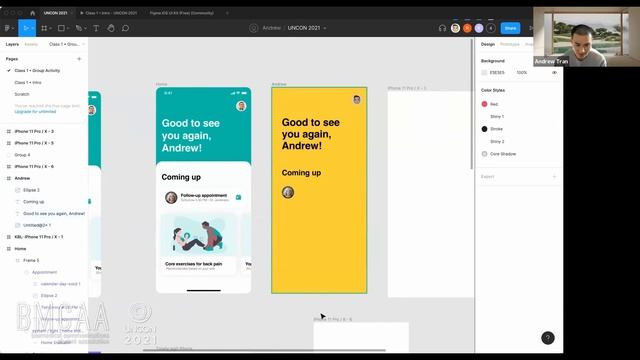Toggle background visibility eye icon
Screen dimensions: 640x360
pyautogui.click(x=554, y=72)
